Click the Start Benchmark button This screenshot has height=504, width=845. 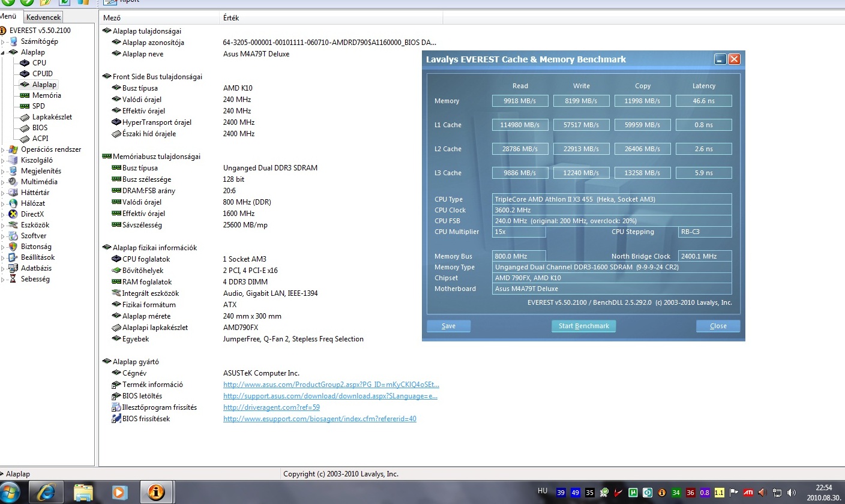point(583,326)
